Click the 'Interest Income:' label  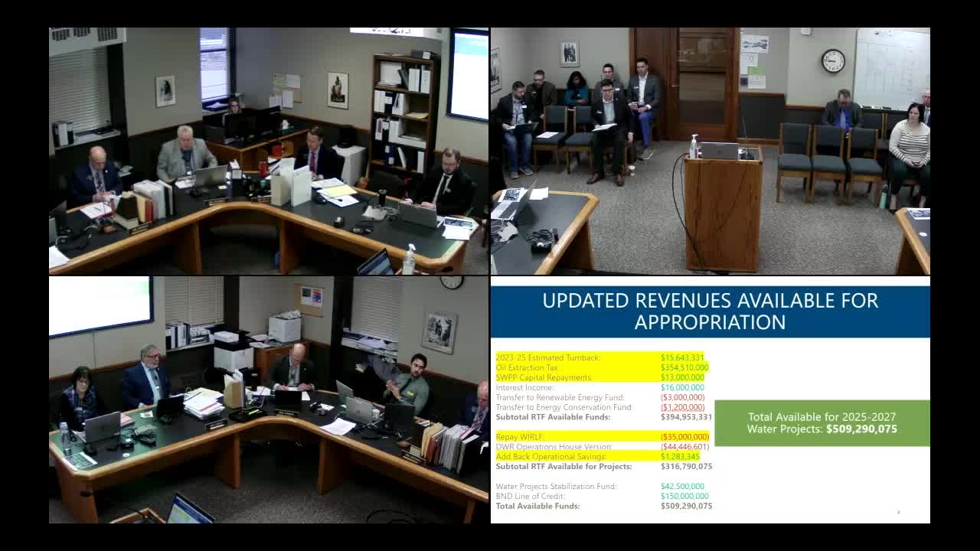tap(524, 387)
